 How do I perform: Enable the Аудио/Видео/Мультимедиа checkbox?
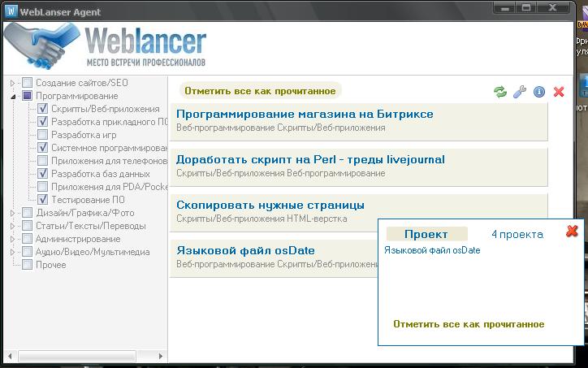[x=27, y=252]
